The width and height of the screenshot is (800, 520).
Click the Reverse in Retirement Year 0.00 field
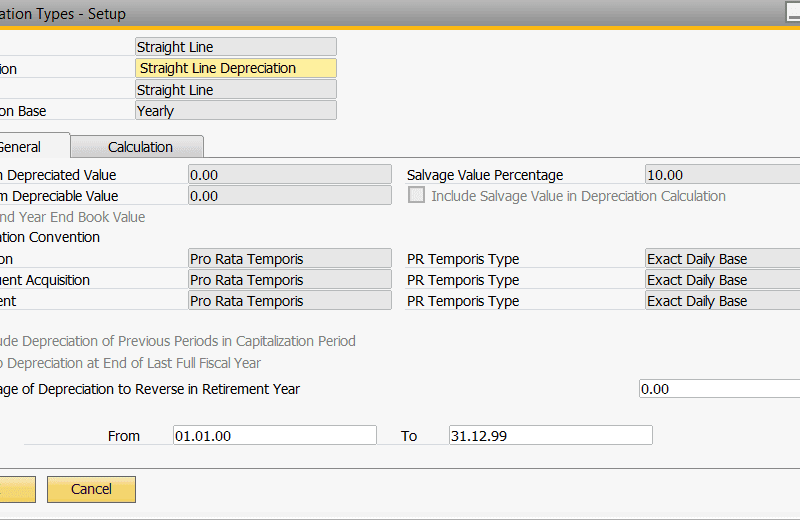pyautogui.click(x=719, y=389)
